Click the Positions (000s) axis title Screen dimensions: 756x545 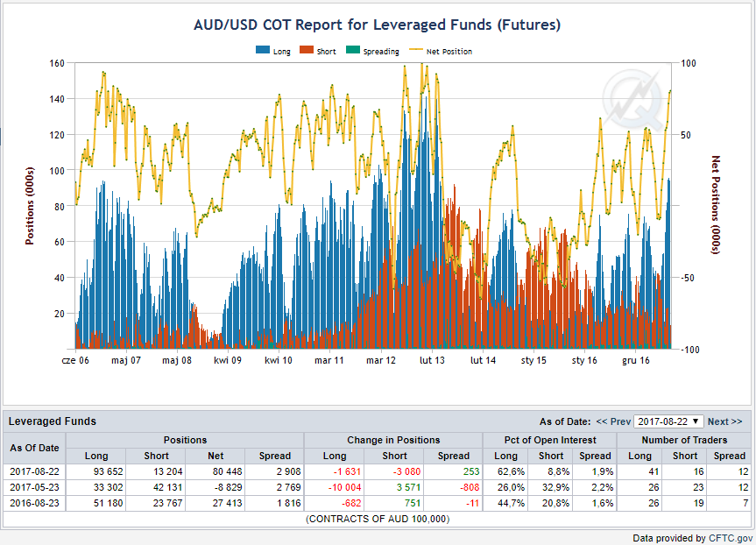click(x=30, y=206)
